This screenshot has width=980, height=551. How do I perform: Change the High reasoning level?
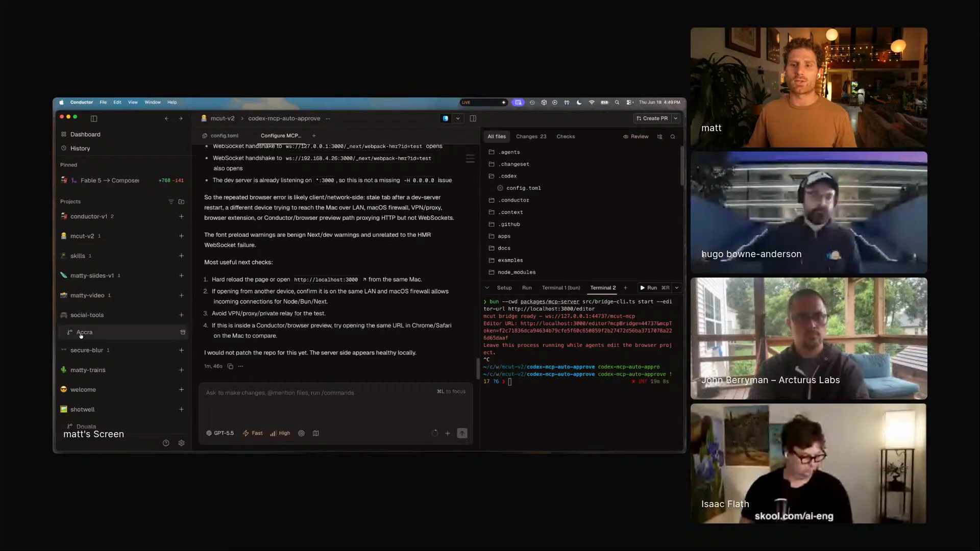280,433
